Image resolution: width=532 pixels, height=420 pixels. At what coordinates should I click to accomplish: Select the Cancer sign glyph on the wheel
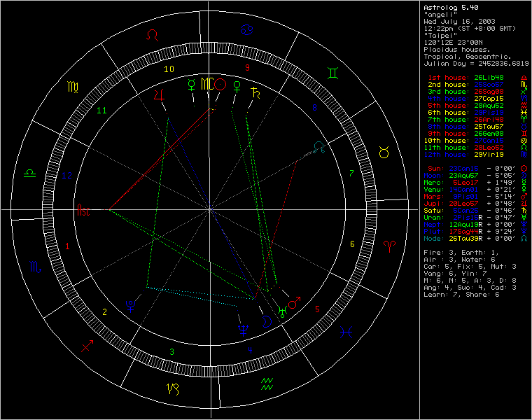pos(246,29)
